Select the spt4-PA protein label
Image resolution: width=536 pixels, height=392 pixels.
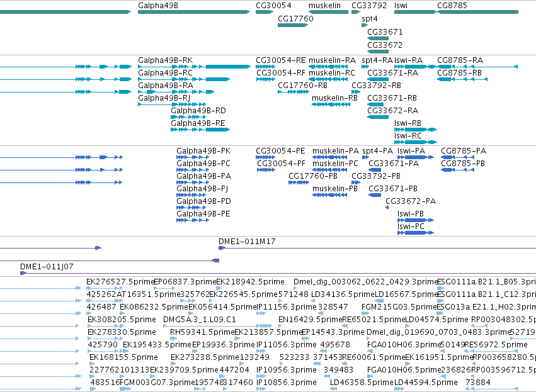tap(378, 151)
